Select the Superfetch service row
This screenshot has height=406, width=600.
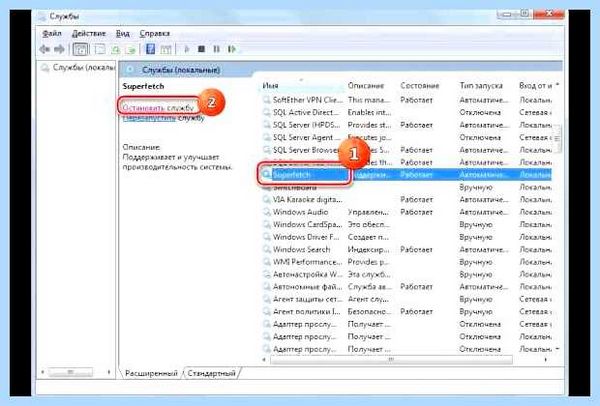coord(406,175)
